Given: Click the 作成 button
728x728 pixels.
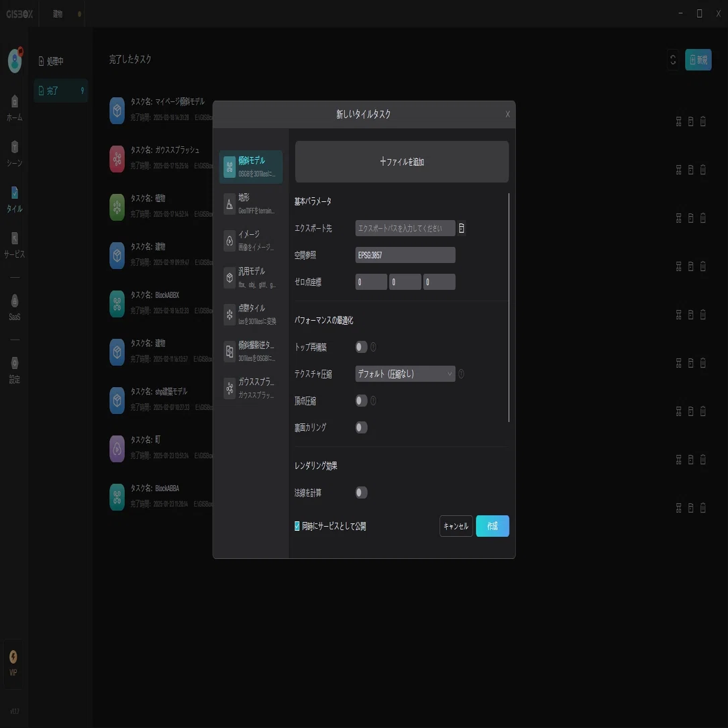Looking at the screenshot, I should (492, 526).
